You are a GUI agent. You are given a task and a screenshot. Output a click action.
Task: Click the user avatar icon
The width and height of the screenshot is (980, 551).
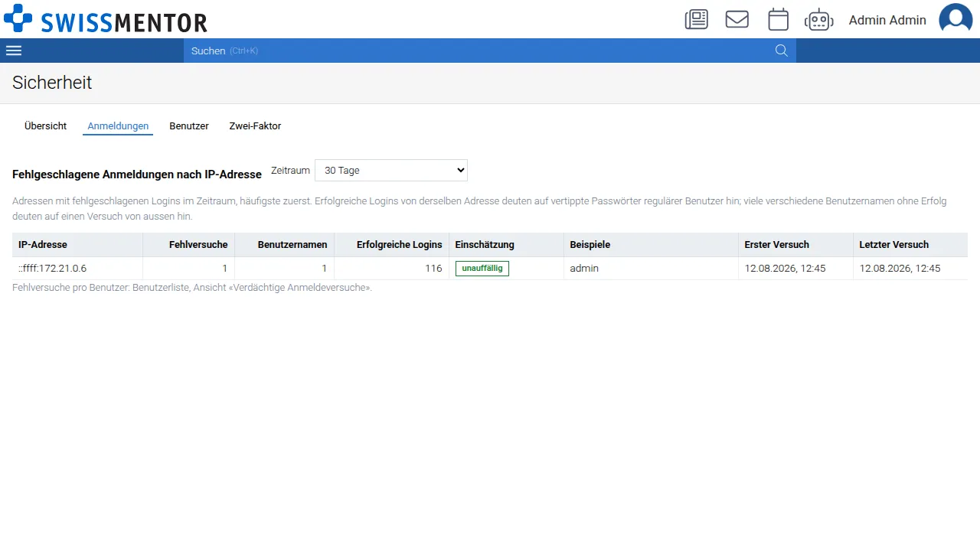[955, 19]
